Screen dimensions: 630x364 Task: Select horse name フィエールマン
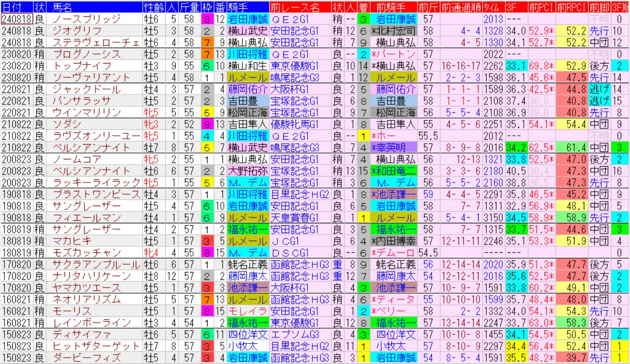click(86, 217)
